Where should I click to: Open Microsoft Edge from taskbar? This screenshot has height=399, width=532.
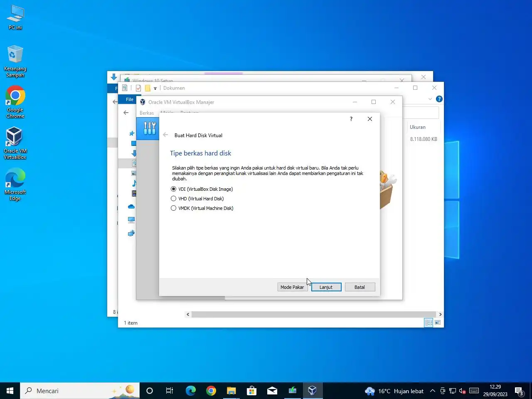pos(190,391)
